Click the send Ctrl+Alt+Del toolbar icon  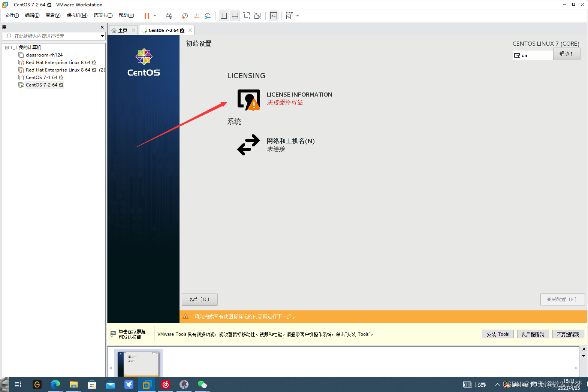pos(169,16)
